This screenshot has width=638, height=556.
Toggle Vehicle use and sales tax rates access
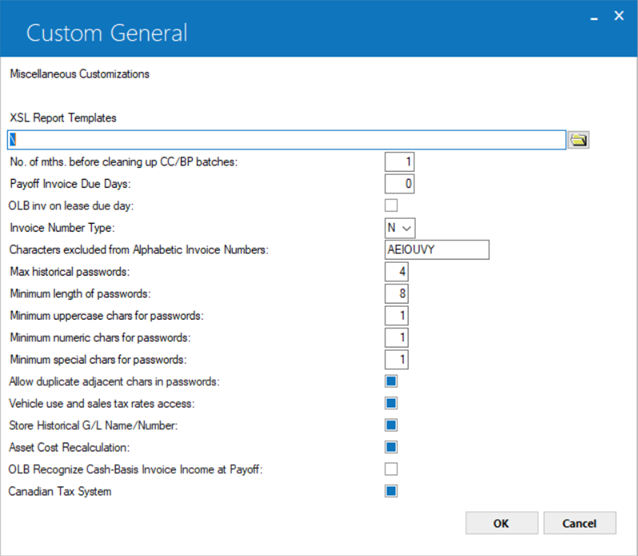[x=391, y=403]
